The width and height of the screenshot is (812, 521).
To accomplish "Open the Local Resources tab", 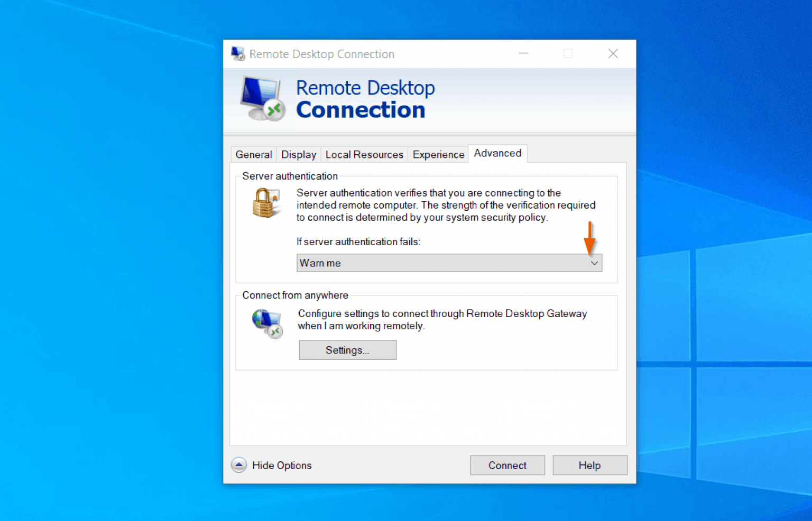I will (x=364, y=154).
